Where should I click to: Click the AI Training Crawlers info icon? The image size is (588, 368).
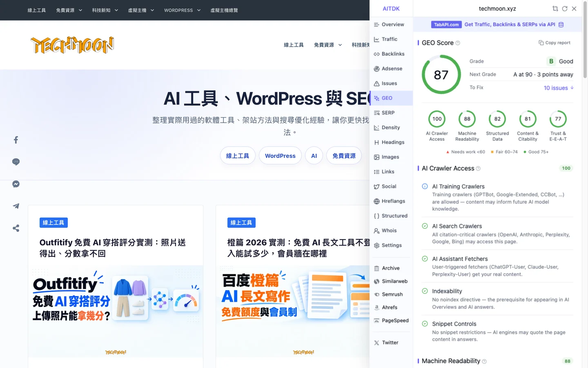coord(425,186)
